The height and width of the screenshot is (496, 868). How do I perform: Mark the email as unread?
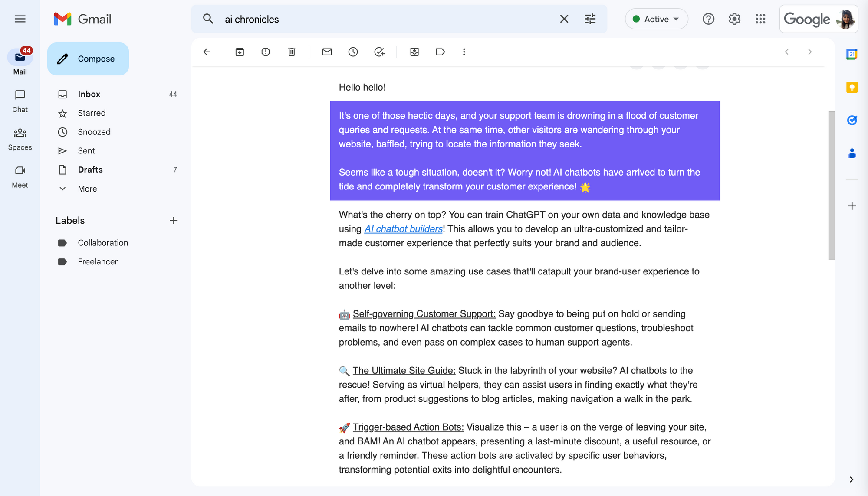pos(327,52)
